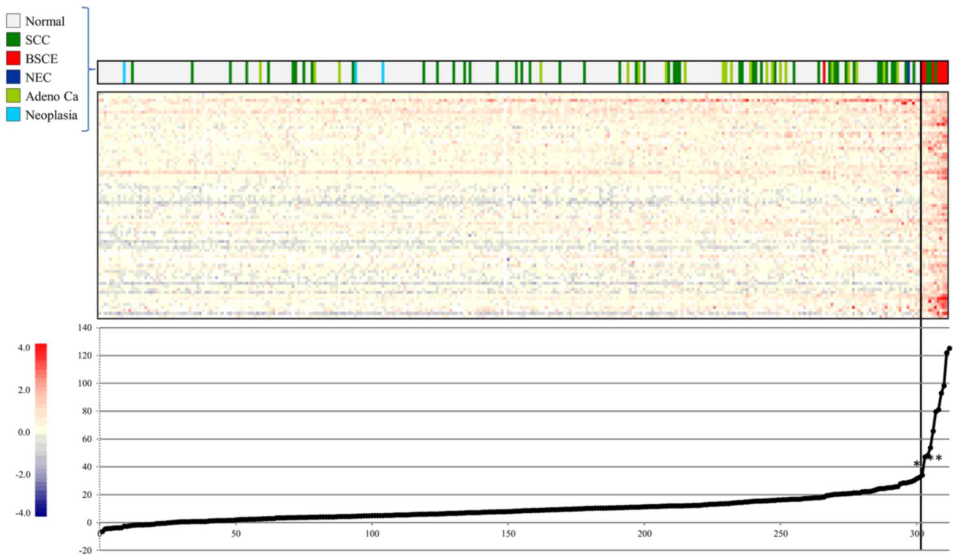
Task: Click the Adeno Ca legend swatch
Action: pyautogui.click(x=13, y=96)
